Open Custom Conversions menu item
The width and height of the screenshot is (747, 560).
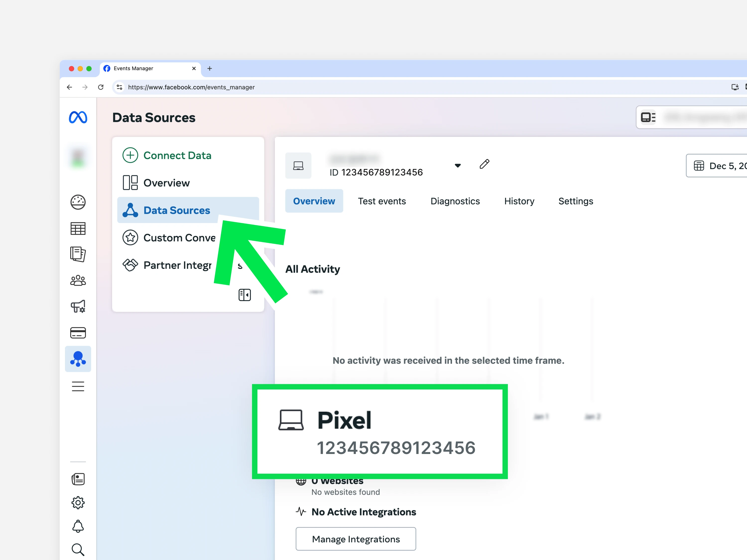[169, 238]
